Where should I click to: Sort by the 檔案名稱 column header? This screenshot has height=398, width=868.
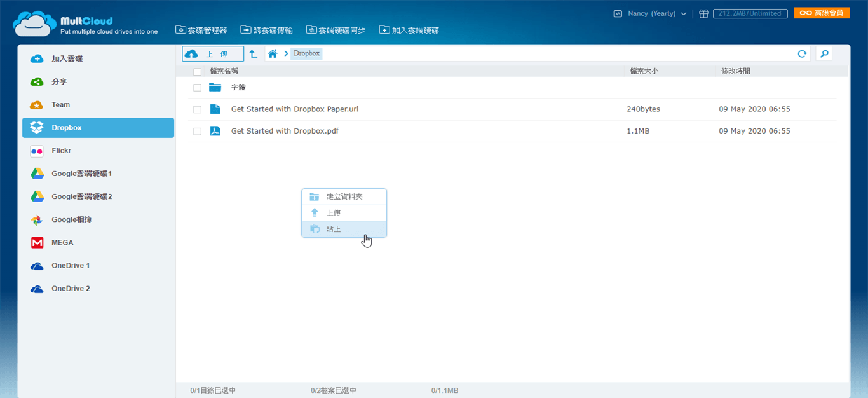224,71
